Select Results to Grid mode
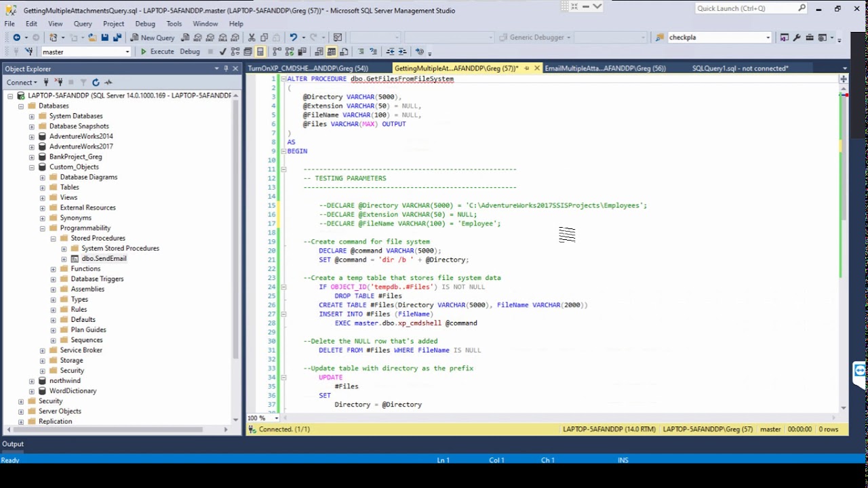This screenshot has height=488, width=868. pyautogui.click(x=331, y=52)
